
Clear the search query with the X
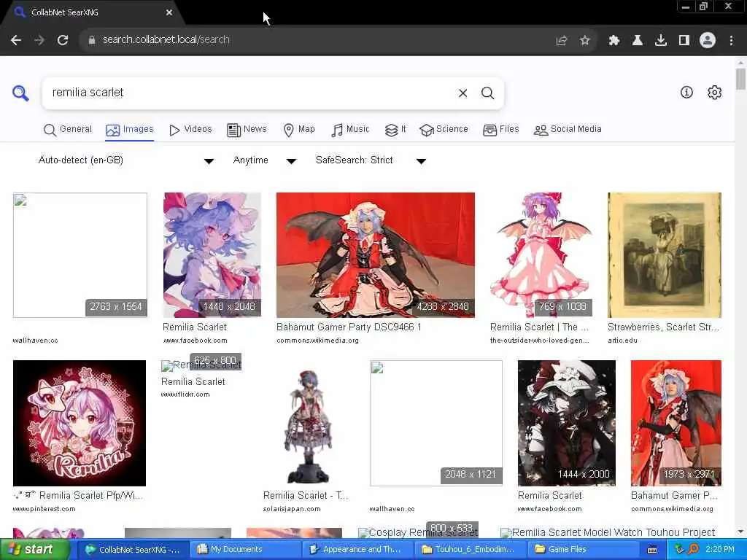pyautogui.click(x=462, y=93)
